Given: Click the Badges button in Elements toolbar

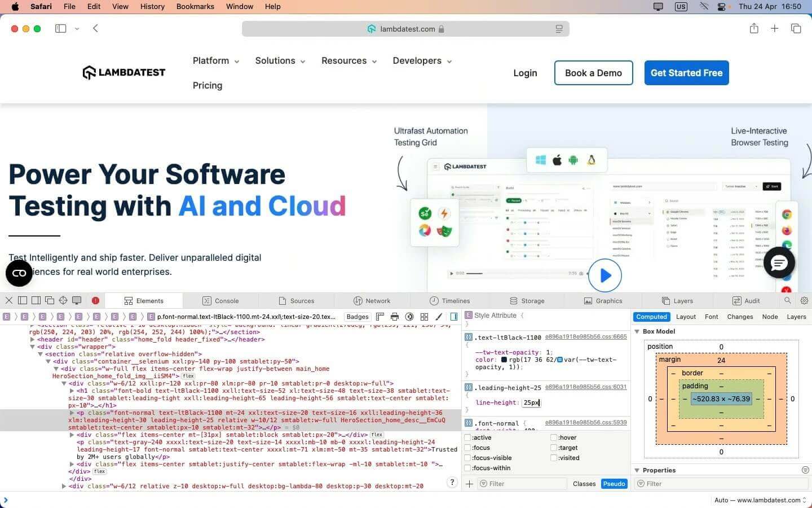Looking at the screenshot, I should (358, 317).
